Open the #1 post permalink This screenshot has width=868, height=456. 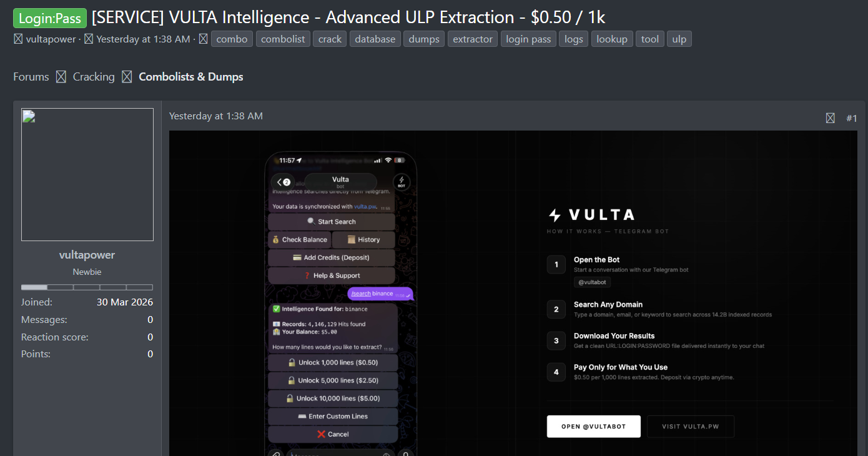pos(852,118)
